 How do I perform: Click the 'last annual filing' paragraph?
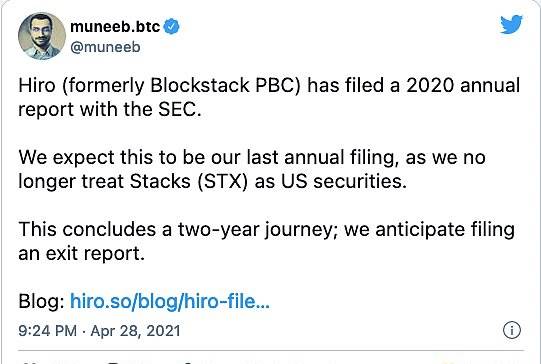(252, 169)
